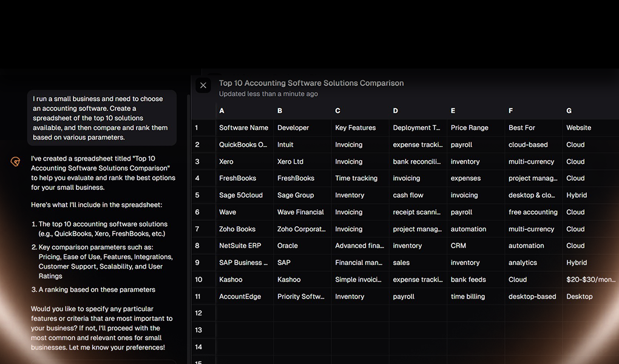Select row number 12 header
The width and height of the screenshot is (619, 364).
coord(204,314)
